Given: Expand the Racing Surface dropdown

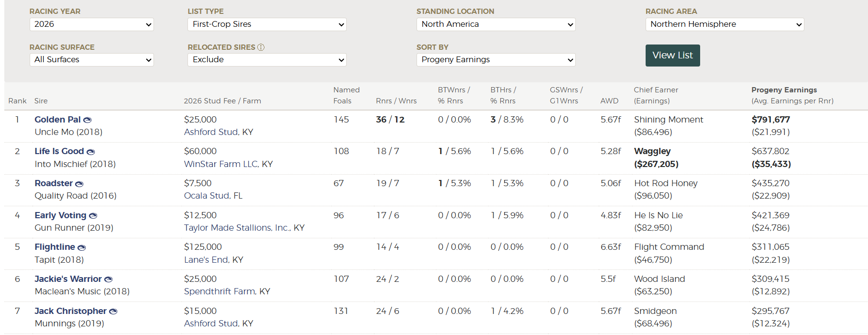Looking at the screenshot, I should 92,60.
